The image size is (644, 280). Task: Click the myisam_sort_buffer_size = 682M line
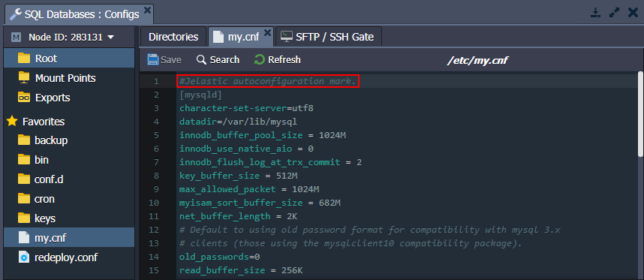(260, 203)
